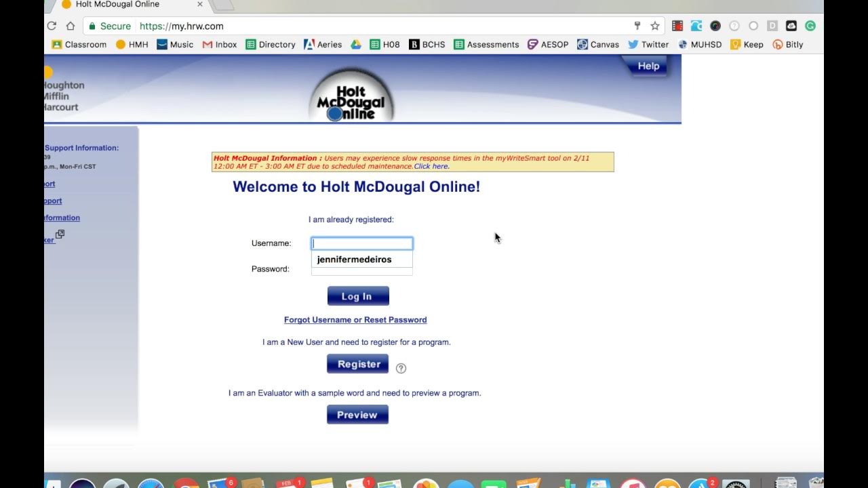
Task: Click the 'Password:' label
Action: (271, 269)
